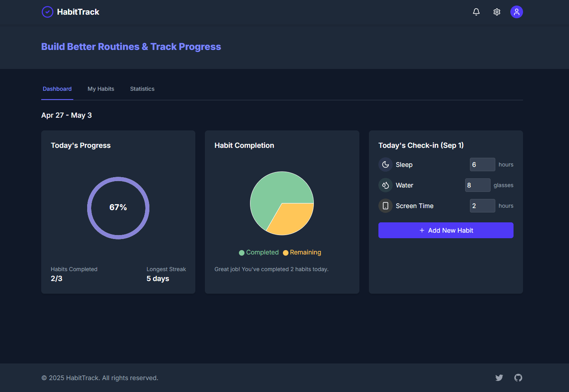Focus the Screen Time hours input
Viewport: 569px width, 392px height.
click(x=482, y=206)
